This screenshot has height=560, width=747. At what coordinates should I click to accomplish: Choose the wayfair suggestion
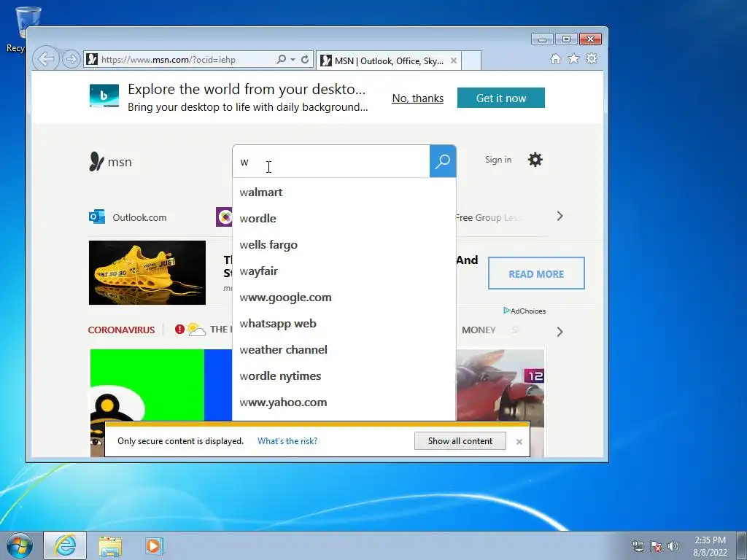(x=344, y=271)
